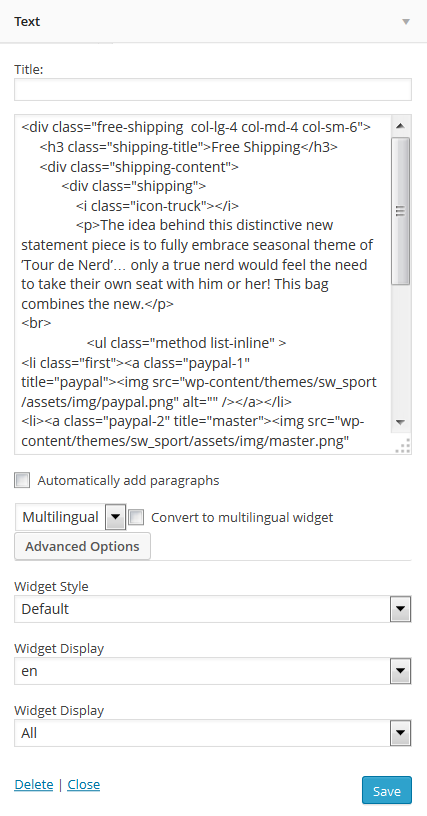Open the Multilingual dropdown
Image resolution: width=427 pixels, height=816 pixels.
(71, 517)
